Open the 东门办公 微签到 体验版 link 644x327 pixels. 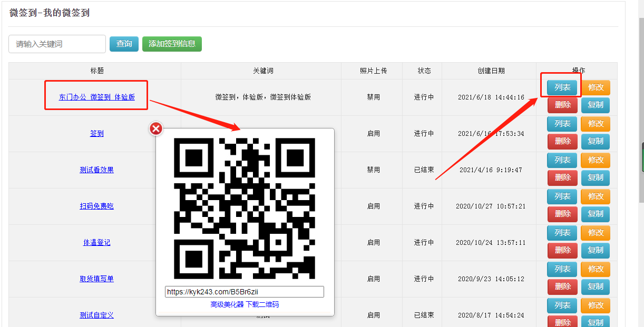96,97
